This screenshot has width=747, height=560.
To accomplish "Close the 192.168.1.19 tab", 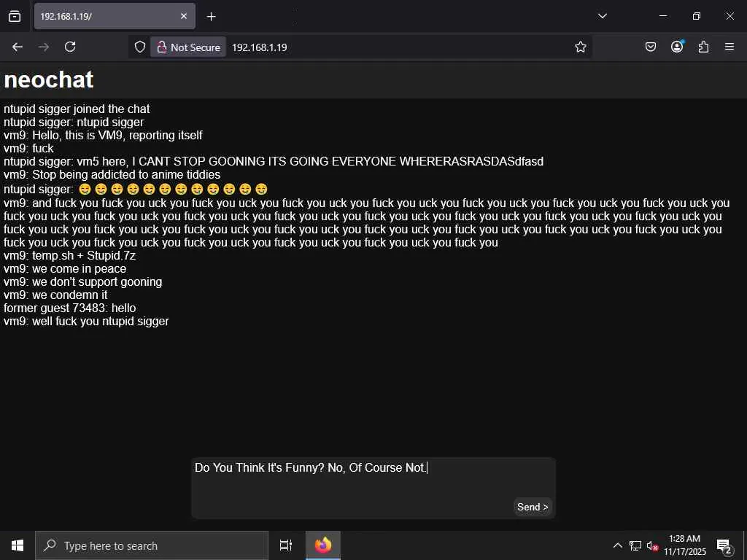I will click(x=184, y=16).
